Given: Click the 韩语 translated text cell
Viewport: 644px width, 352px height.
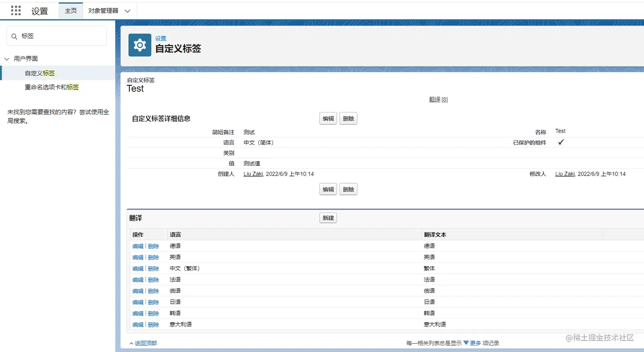Looking at the screenshot, I should click(x=429, y=313).
